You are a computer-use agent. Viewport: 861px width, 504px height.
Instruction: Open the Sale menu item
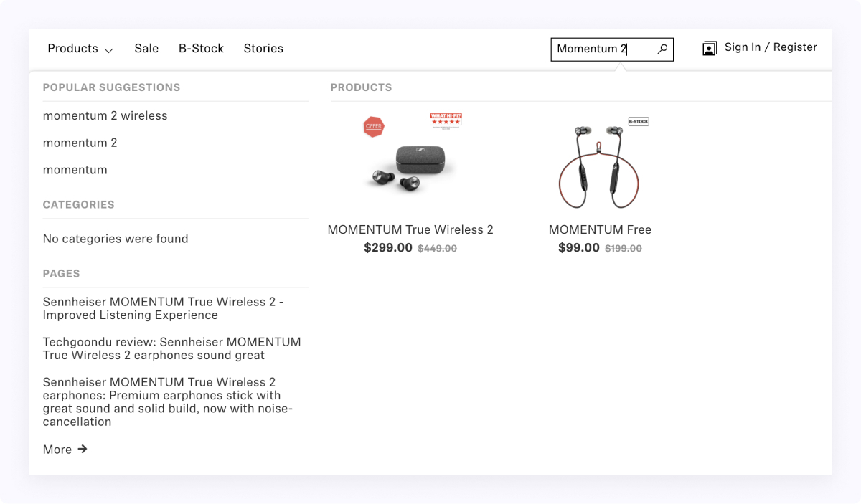coord(146,48)
